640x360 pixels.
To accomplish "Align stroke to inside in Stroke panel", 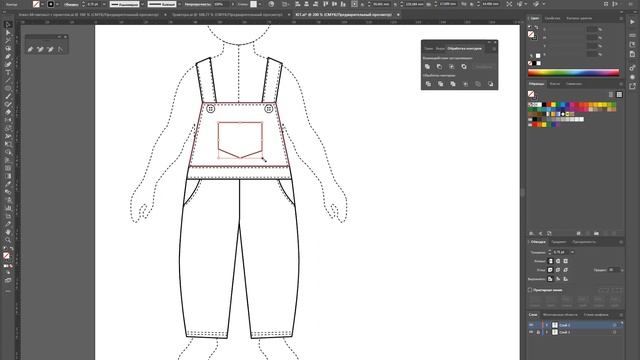I will (558, 279).
